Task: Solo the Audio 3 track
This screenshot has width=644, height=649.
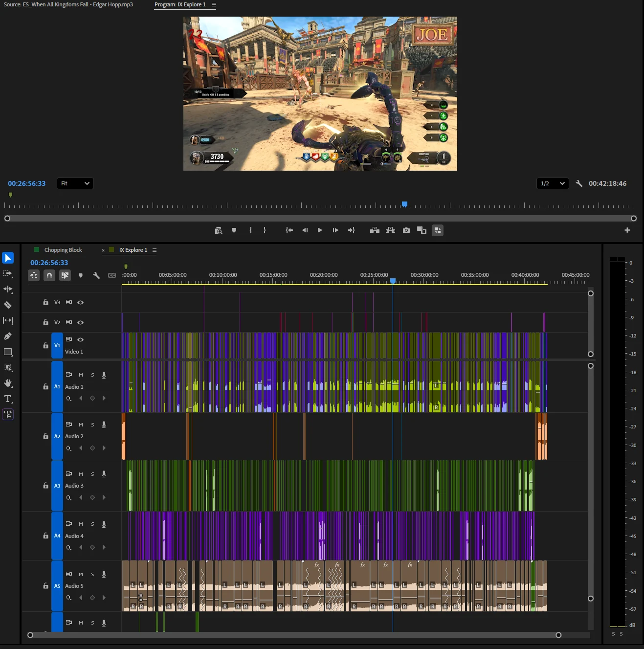Action: (x=92, y=474)
